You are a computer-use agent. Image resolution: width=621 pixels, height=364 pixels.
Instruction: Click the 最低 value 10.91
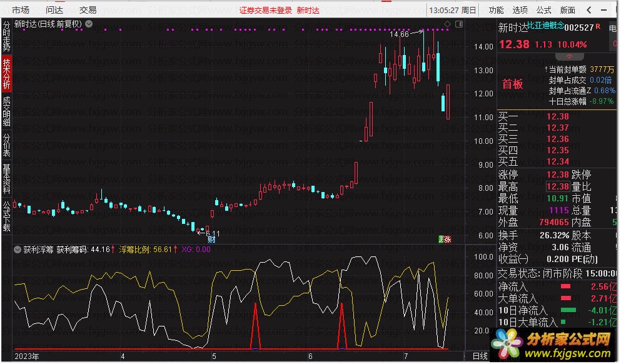tap(557, 198)
